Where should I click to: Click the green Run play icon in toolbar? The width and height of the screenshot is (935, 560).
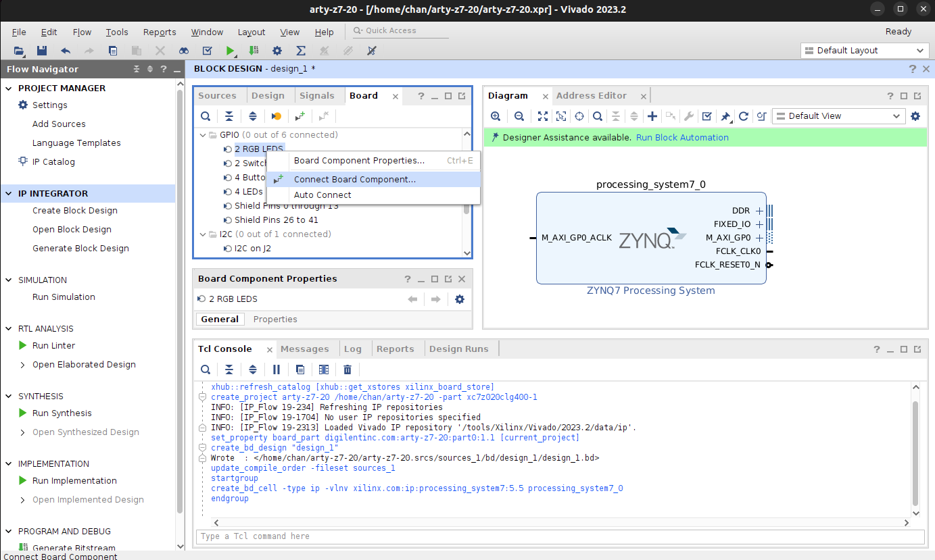231,51
